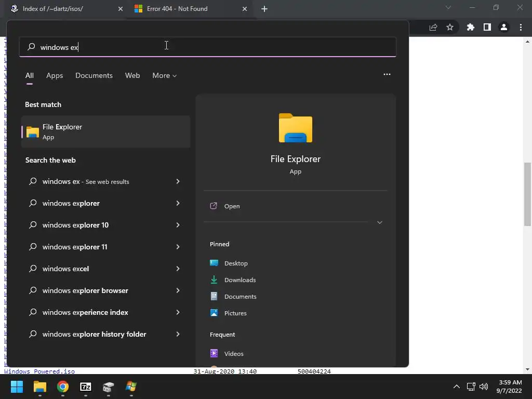The height and width of the screenshot is (399, 532).
Task: Open the Chrome profile menu
Action: (504, 27)
